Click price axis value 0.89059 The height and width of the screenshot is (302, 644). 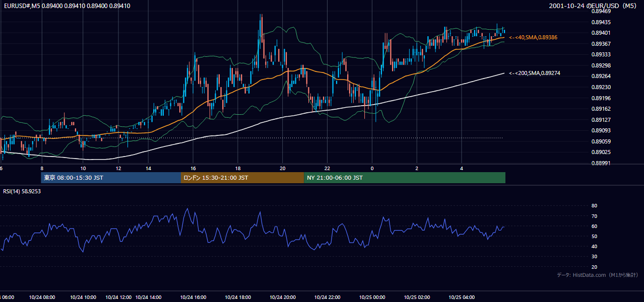click(602, 141)
